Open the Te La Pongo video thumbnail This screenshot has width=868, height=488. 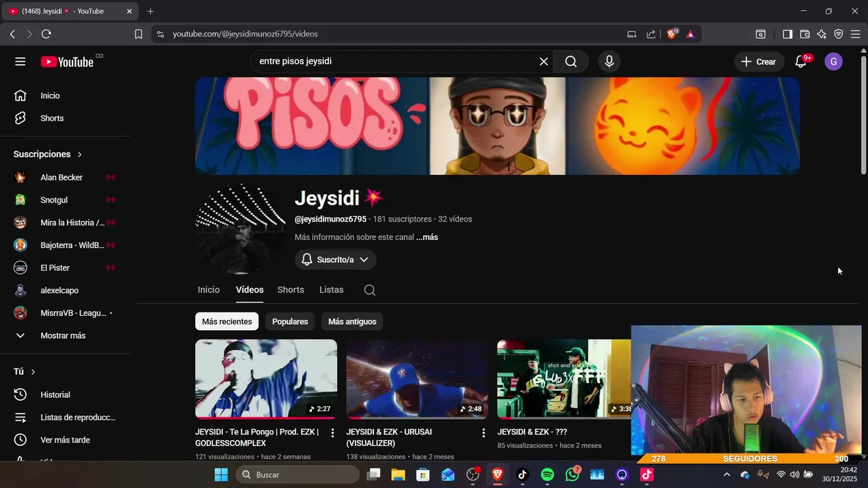pyautogui.click(x=266, y=379)
